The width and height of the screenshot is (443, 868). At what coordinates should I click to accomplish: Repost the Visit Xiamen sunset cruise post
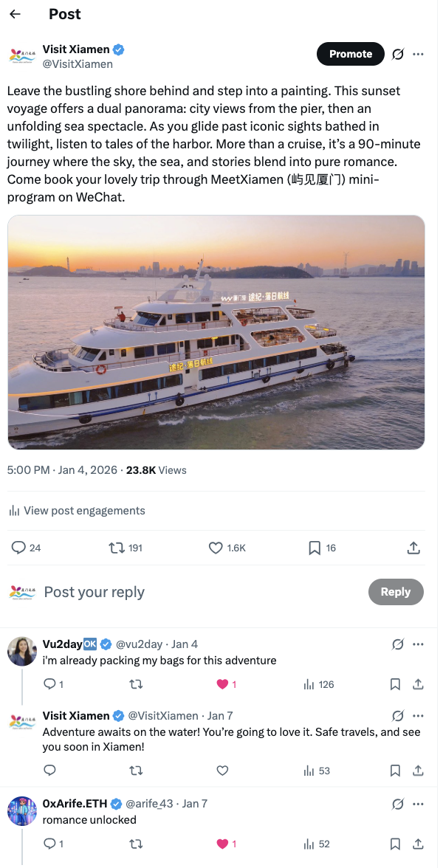pyautogui.click(x=117, y=548)
